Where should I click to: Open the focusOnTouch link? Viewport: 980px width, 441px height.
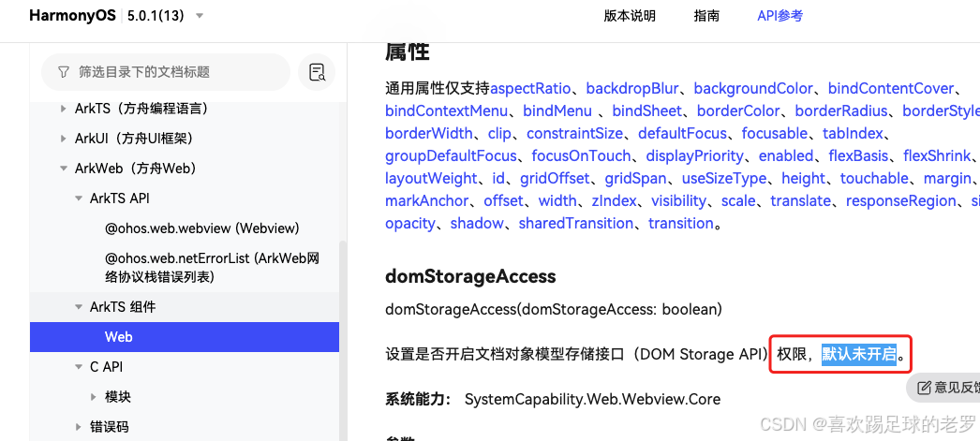[x=581, y=155]
